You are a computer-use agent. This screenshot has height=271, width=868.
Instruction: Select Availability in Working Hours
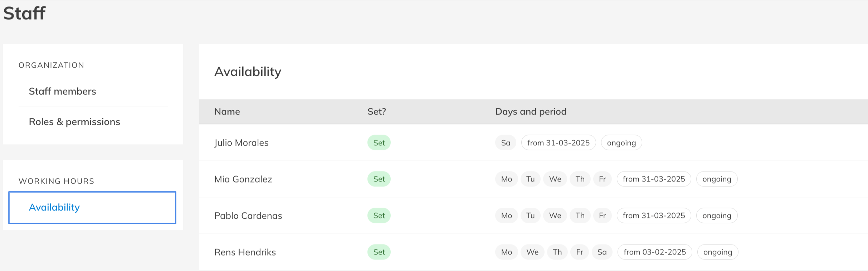[54, 207]
